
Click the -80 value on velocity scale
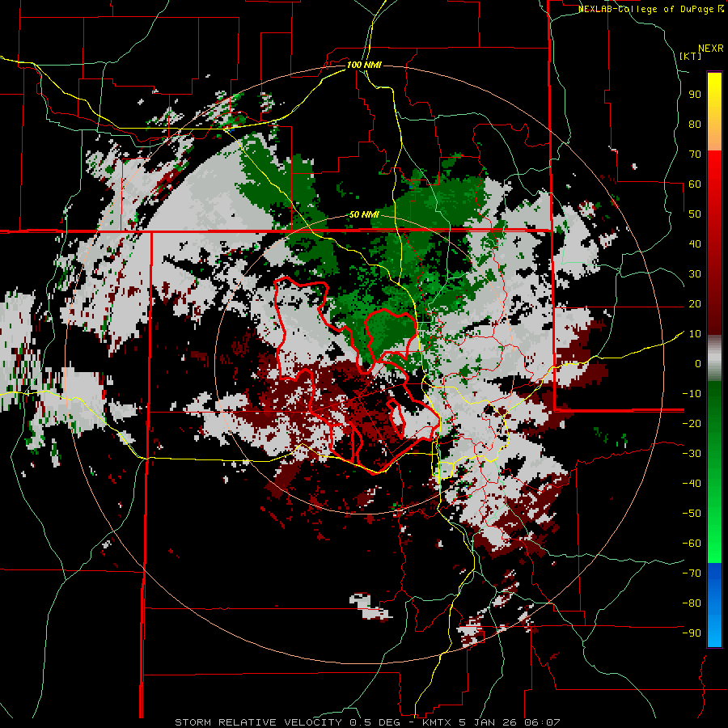692,603
